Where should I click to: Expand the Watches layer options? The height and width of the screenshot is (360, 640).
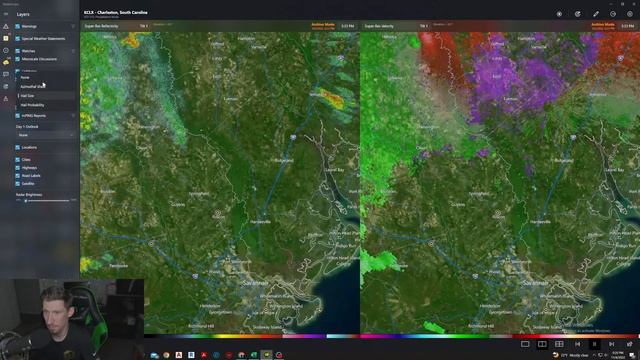(73, 51)
